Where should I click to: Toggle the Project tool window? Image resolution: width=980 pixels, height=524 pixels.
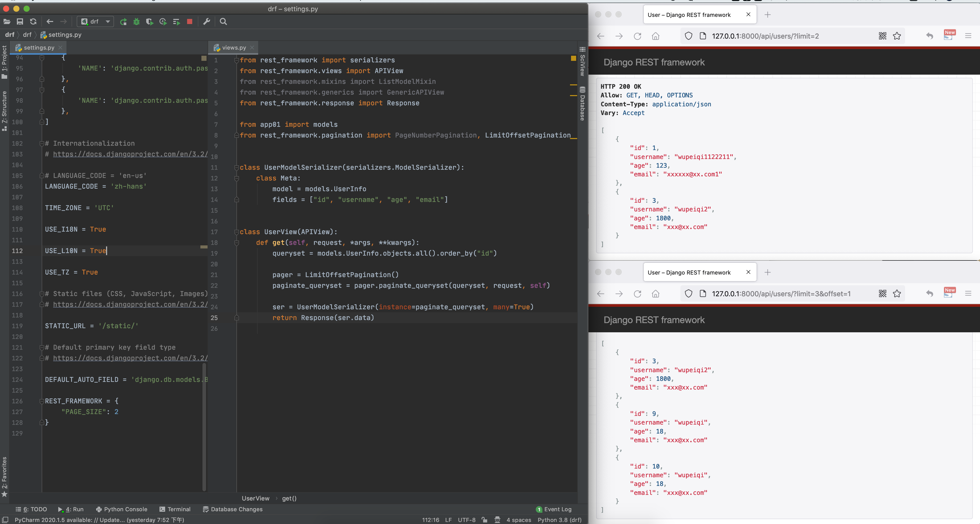coord(4,61)
